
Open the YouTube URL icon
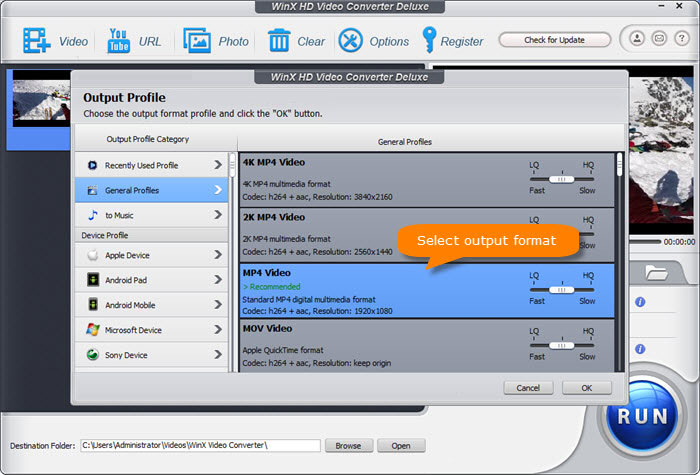click(x=118, y=41)
